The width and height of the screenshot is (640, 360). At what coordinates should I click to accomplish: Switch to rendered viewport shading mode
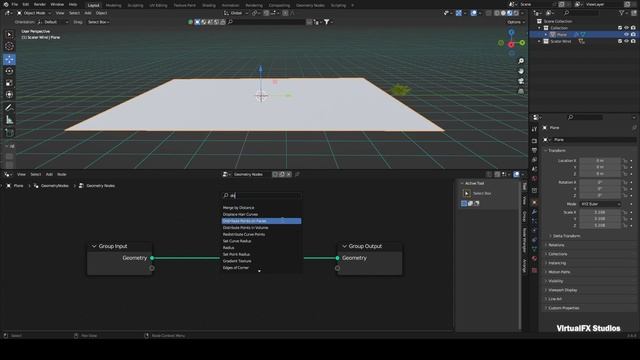[516, 13]
